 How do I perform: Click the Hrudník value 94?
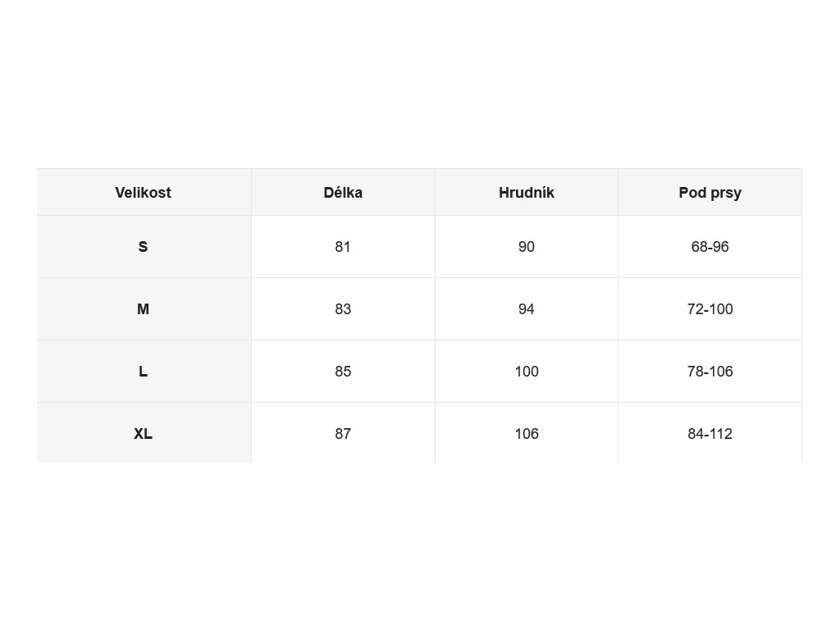coord(526,309)
